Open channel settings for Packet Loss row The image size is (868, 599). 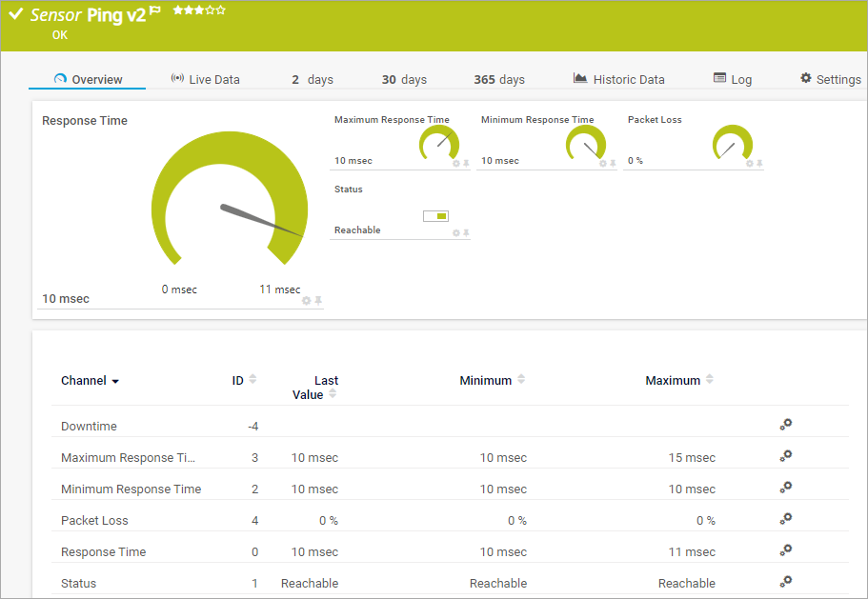pos(785,520)
